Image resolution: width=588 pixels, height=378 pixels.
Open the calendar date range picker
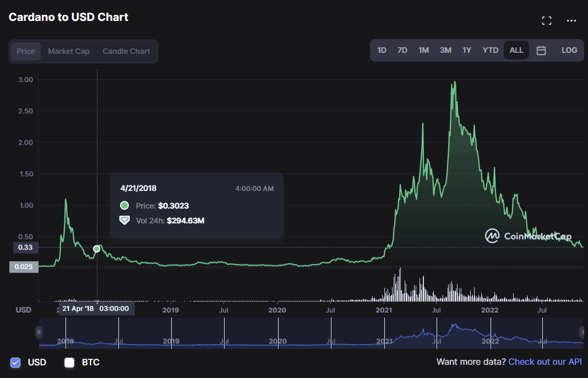(541, 51)
